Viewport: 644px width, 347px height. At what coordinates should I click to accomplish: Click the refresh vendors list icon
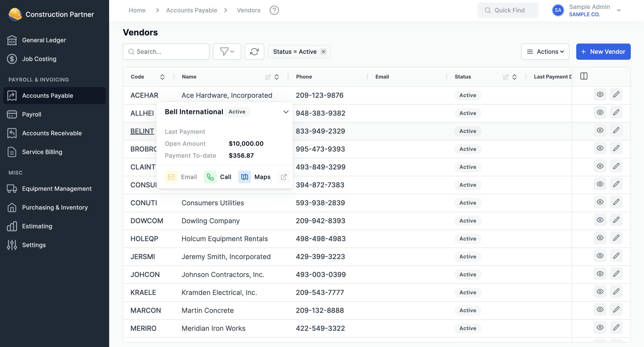(254, 52)
